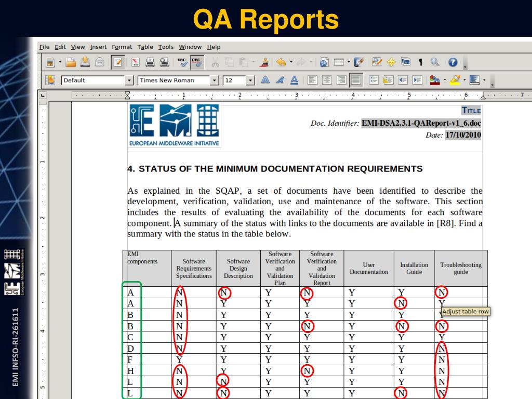Open the Styles and Formatting window

50,81
